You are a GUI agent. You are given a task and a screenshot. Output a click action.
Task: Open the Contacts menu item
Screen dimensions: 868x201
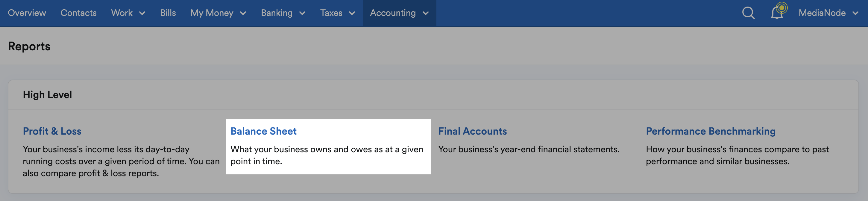[78, 13]
